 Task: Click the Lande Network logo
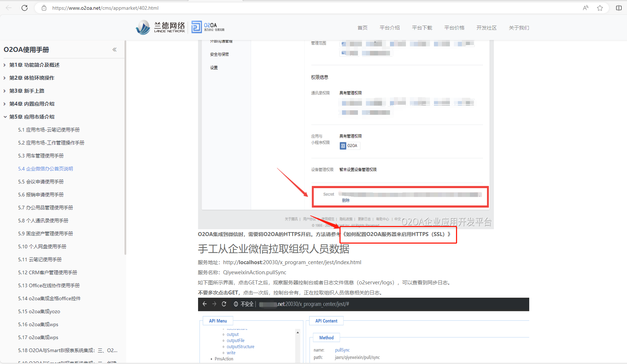[161, 27]
